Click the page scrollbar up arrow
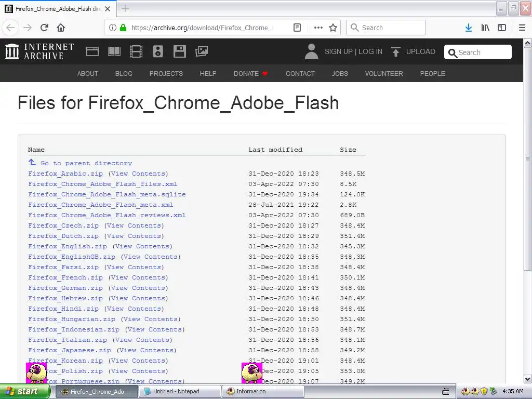Viewport: 532px width, 399px height. coord(528,43)
